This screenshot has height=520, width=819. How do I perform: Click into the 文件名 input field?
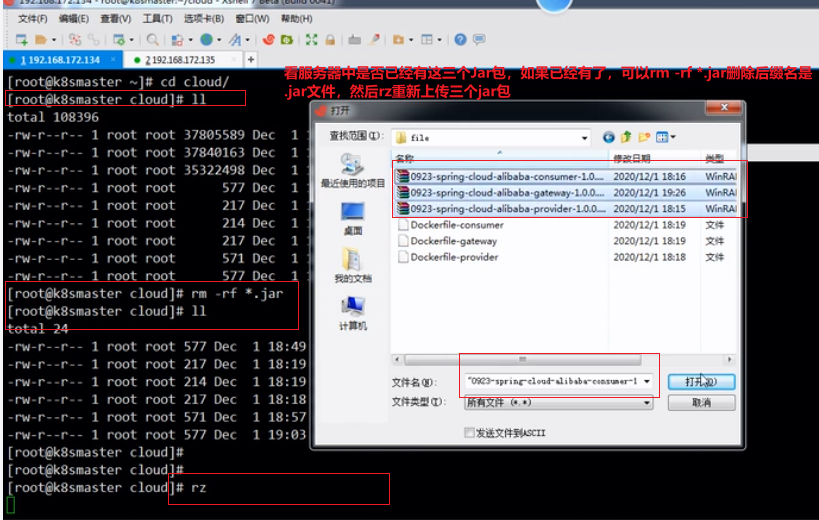click(553, 381)
